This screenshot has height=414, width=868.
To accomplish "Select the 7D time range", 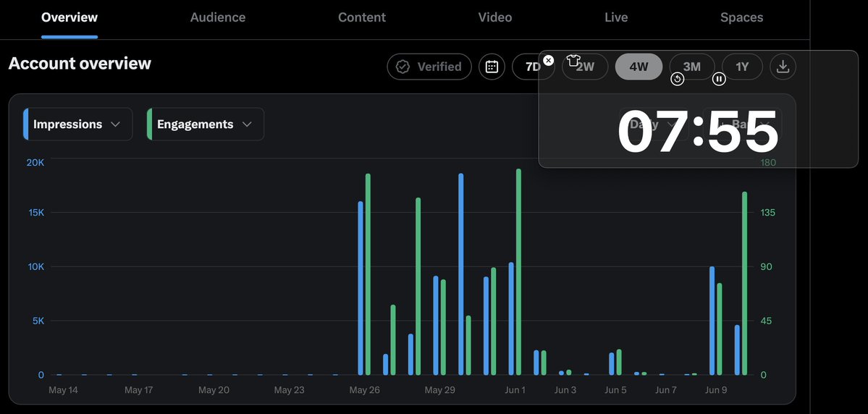I will (x=533, y=67).
